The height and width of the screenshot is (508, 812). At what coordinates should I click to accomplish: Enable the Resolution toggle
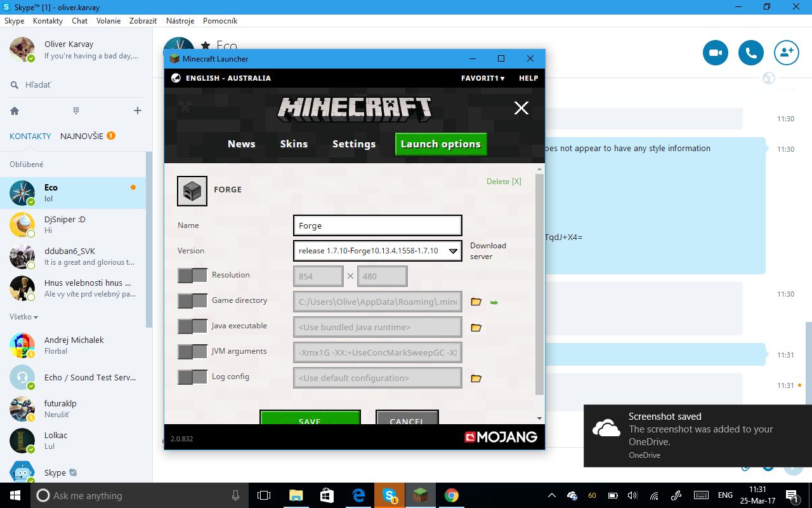pyautogui.click(x=192, y=275)
